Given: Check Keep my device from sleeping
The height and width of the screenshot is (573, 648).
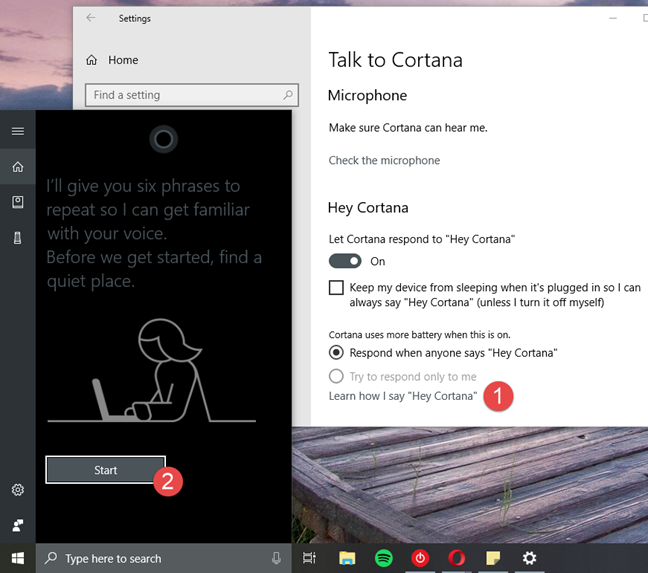Looking at the screenshot, I should pos(336,288).
